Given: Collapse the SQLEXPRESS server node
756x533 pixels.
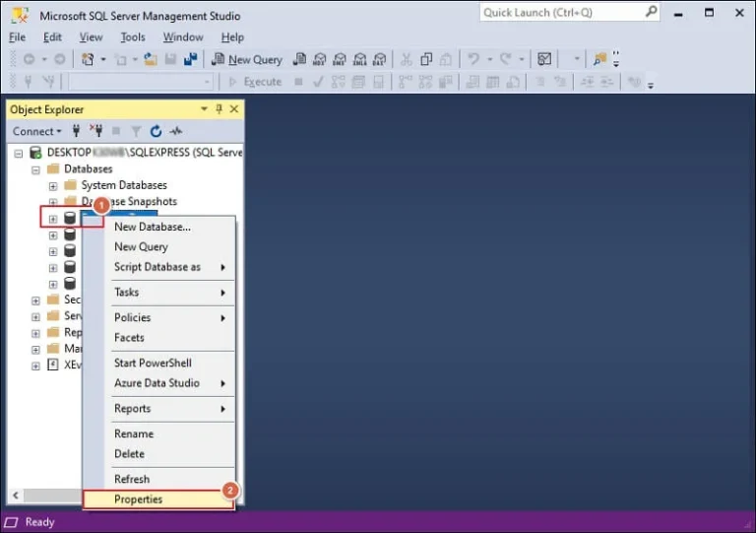Looking at the screenshot, I should 19,154.
